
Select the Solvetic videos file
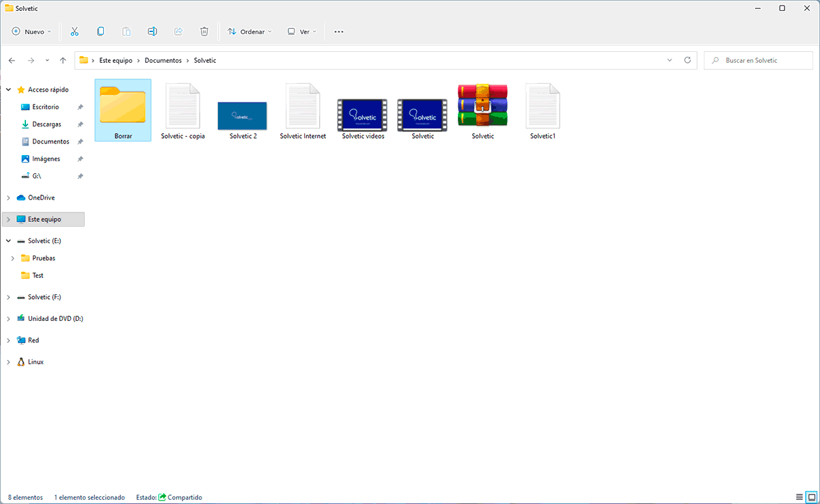click(x=363, y=118)
